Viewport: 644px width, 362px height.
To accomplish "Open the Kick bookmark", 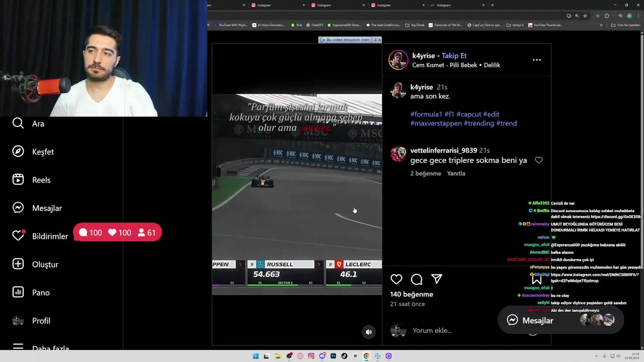I will point(297,25).
